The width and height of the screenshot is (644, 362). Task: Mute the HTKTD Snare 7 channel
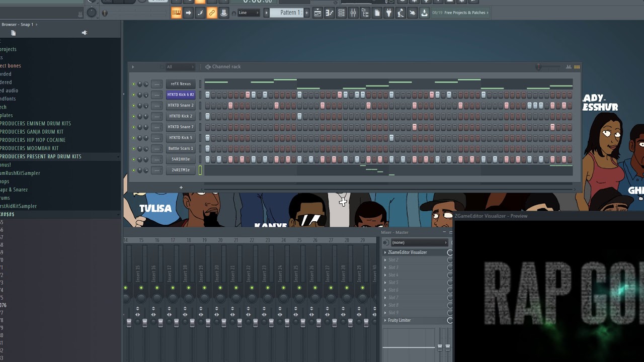(x=133, y=127)
